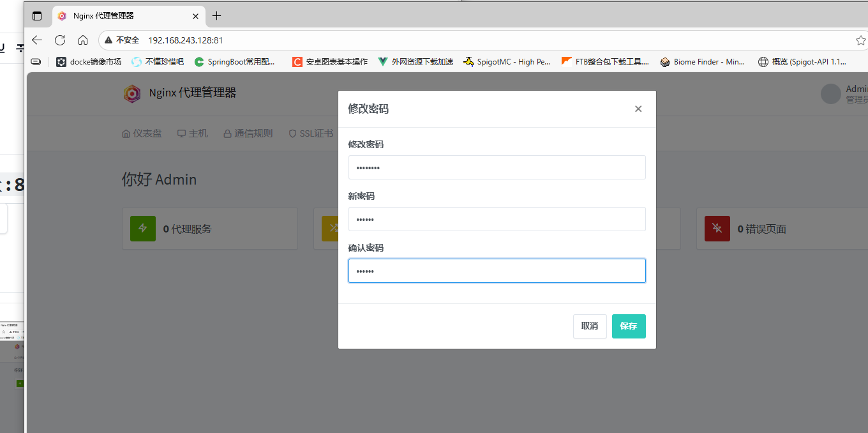Open the SSL Certificates menu item

point(311,133)
